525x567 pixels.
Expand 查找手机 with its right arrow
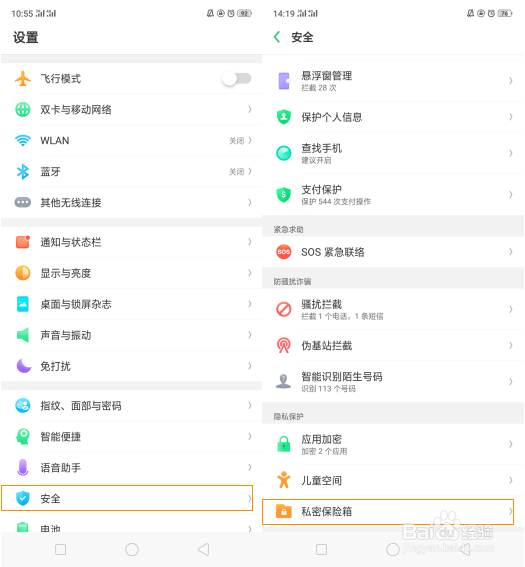click(511, 153)
